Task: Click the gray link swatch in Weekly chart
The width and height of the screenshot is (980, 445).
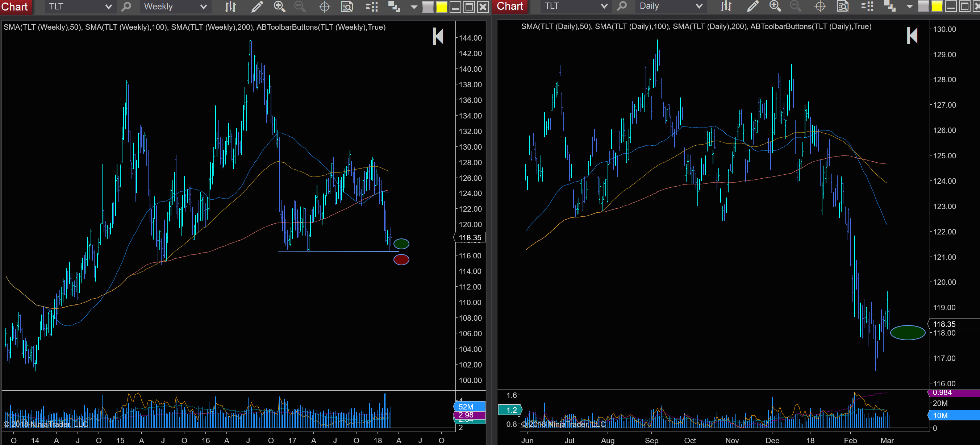Action: [x=428, y=7]
